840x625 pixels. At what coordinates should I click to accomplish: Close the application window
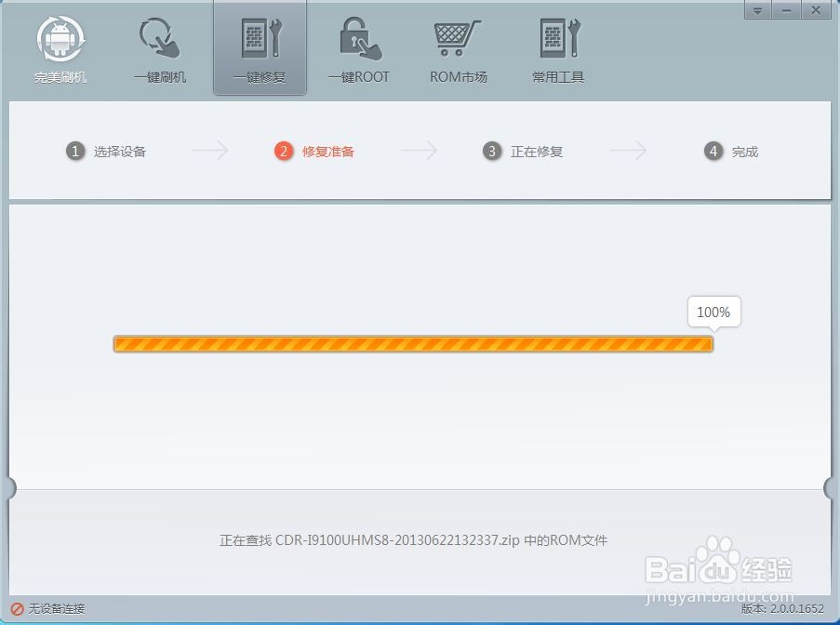[816, 9]
